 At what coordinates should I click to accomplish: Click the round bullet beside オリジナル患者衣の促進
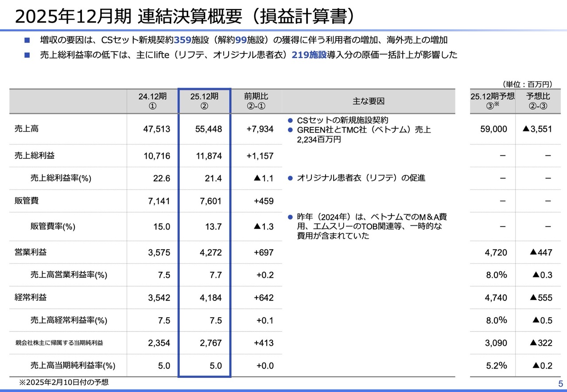pyautogui.click(x=290, y=178)
